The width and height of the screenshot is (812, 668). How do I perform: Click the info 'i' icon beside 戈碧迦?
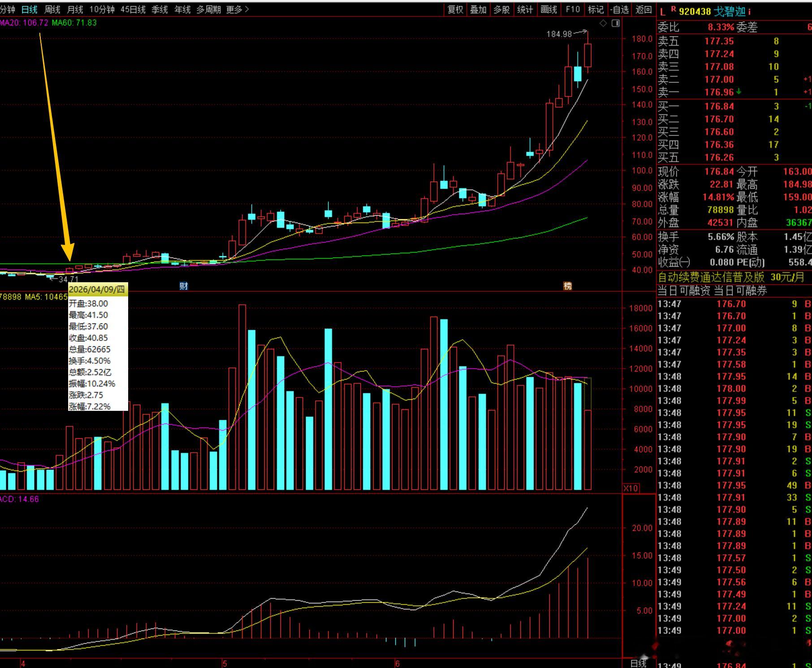click(749, 11)
